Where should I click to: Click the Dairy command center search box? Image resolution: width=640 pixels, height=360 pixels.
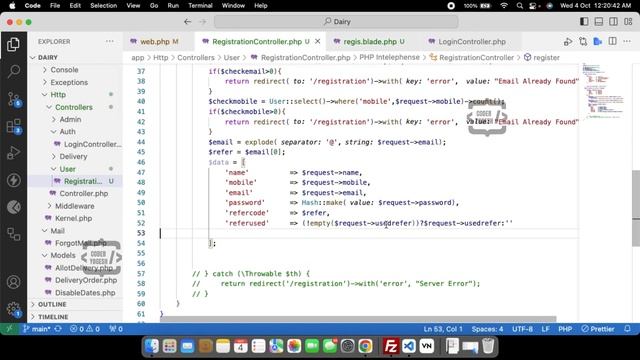tap(336, 22)
